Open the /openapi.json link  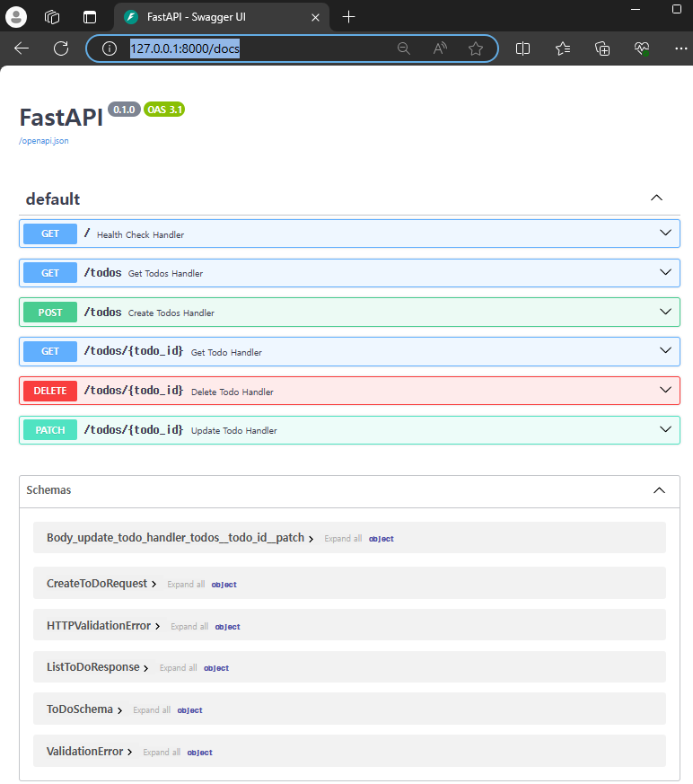[44, 141]
